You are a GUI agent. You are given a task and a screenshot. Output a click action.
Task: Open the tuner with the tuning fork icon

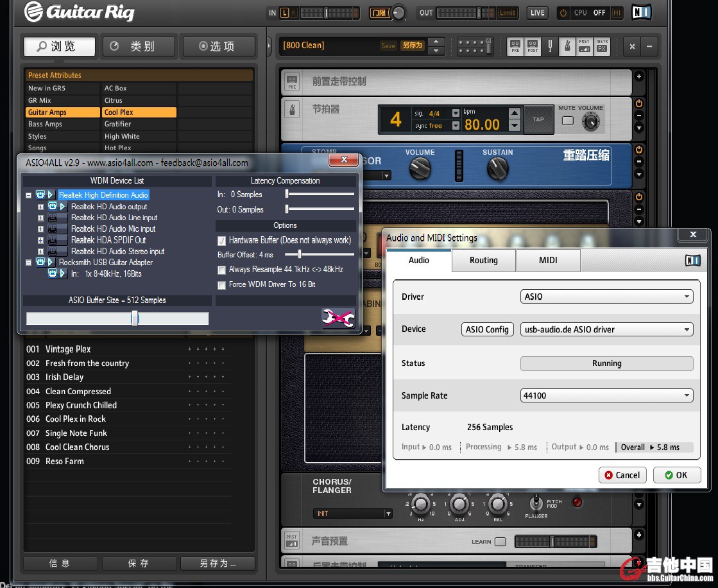point(550,46)
